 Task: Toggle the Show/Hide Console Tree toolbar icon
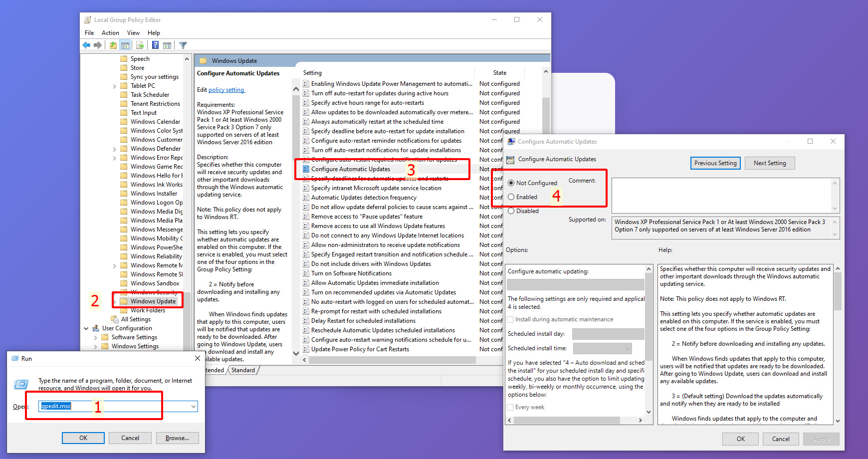tap(125, 45)
